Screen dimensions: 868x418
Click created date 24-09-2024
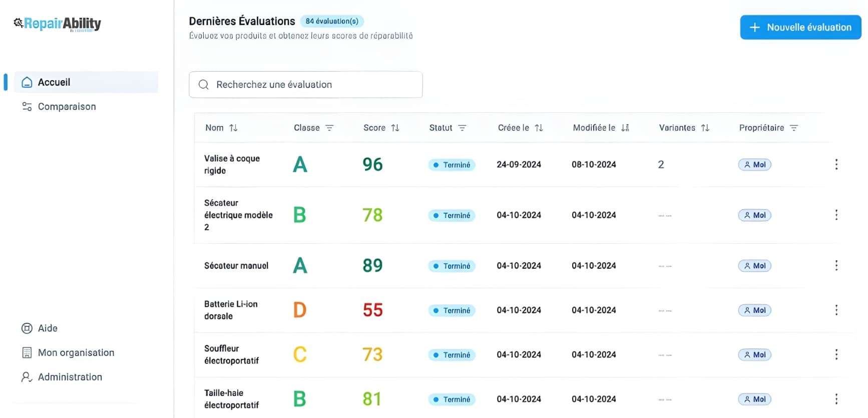[519, 164]
